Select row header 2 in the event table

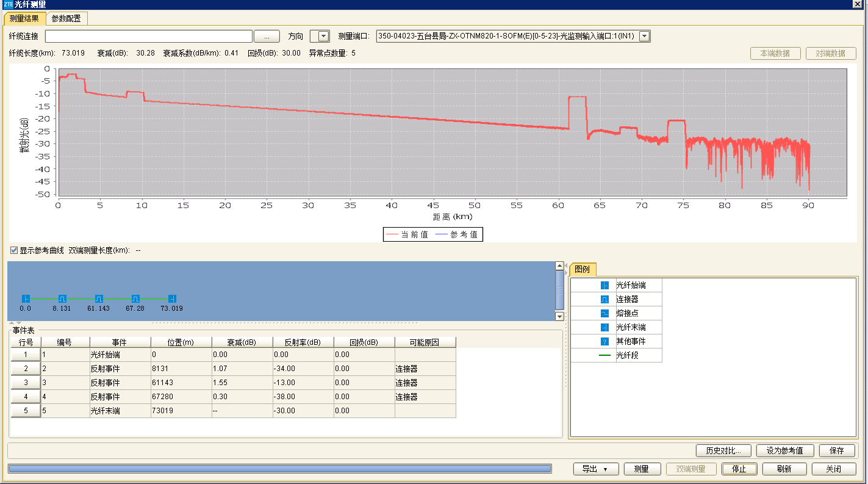(26, 369)
